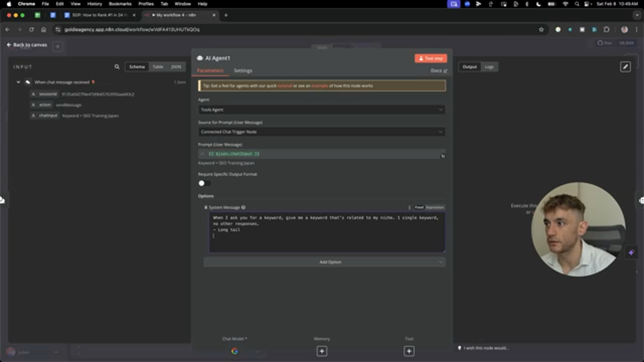Click 'Keyword = SEO Training Japan' schema value
Image resolution: width=644 pixels, height=362 pixels.
coord(90,116)
